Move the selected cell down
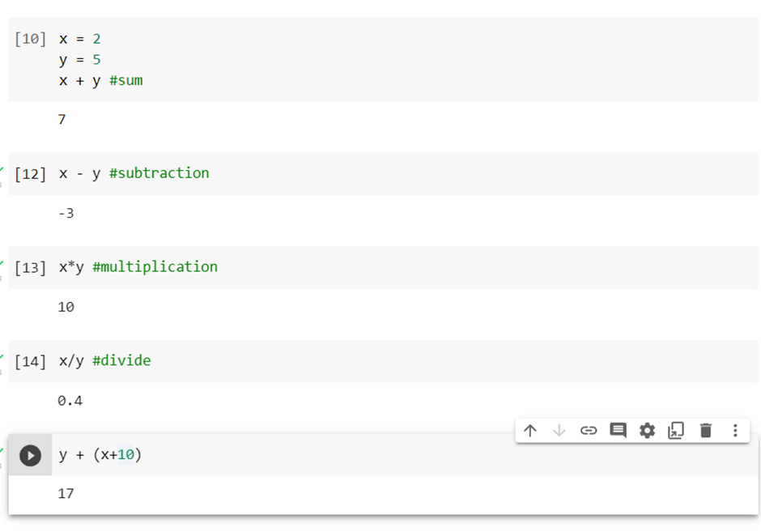Image resolution: width=761 pixels, height=532 pixels. 559,430
